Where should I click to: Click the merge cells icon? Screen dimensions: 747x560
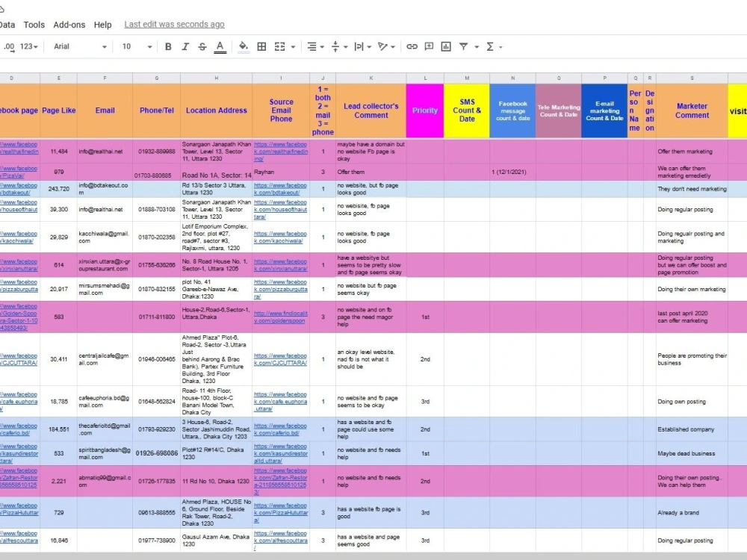tap(279, 46)
